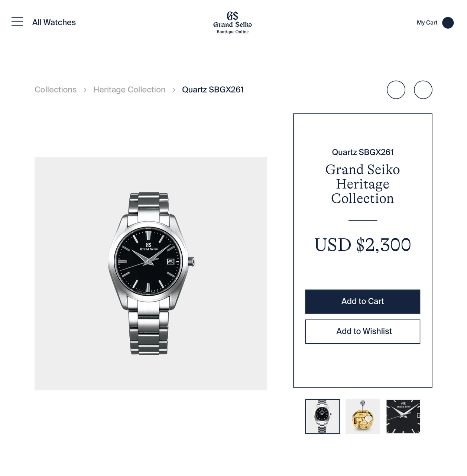Image resolution: width=467 pixels, height=476 pixels.
Task: Go to the Collections breadcrumb
Action: (56, 90)
